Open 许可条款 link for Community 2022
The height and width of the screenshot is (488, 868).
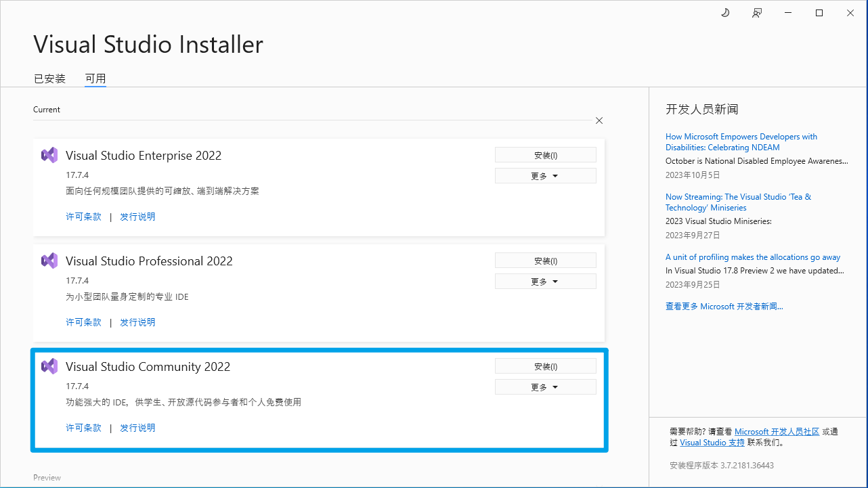(x=83, y=428)
